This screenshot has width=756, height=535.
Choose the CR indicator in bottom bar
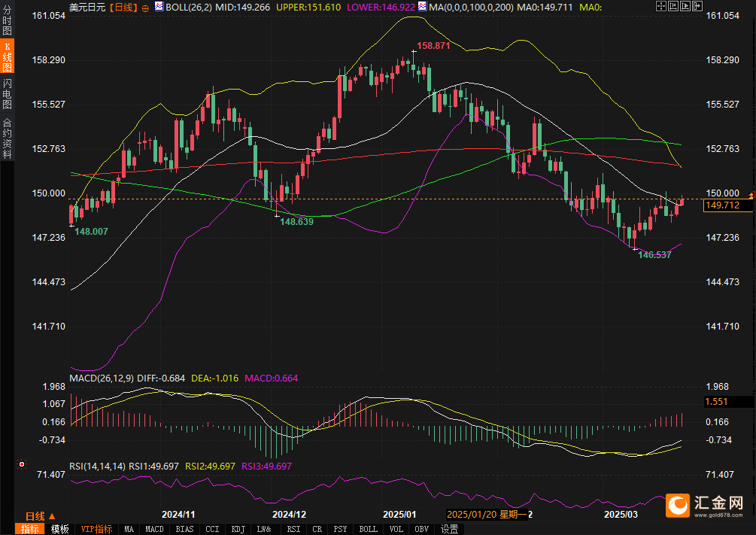click(x=317, y=529)
